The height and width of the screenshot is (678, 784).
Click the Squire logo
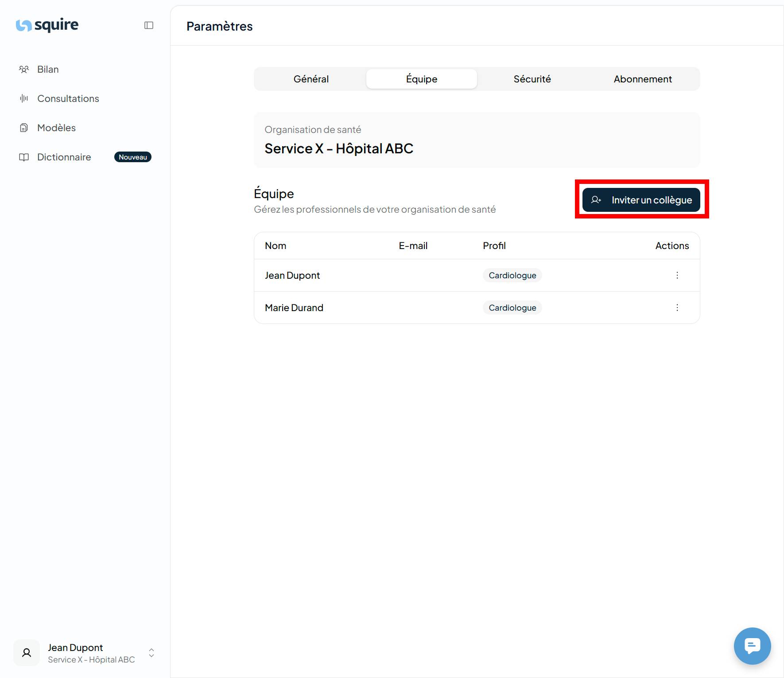pyautogui.click(x=47, y=25)
